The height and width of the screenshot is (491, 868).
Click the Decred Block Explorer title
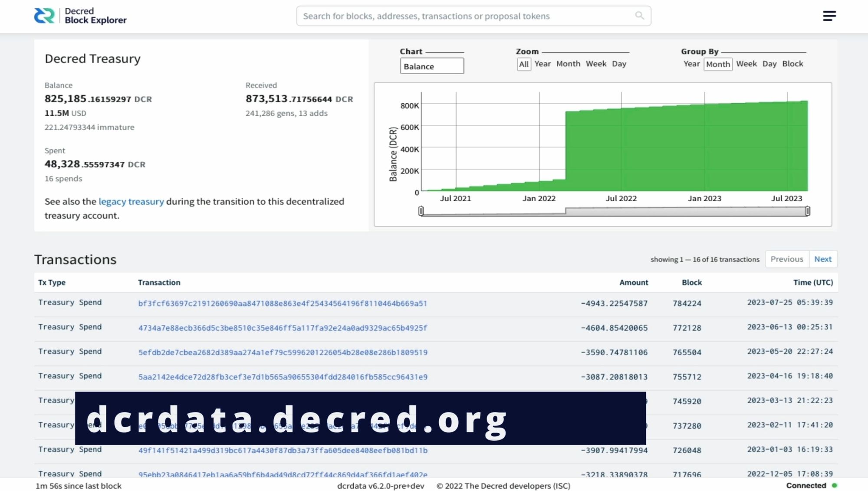coord(95,16)
